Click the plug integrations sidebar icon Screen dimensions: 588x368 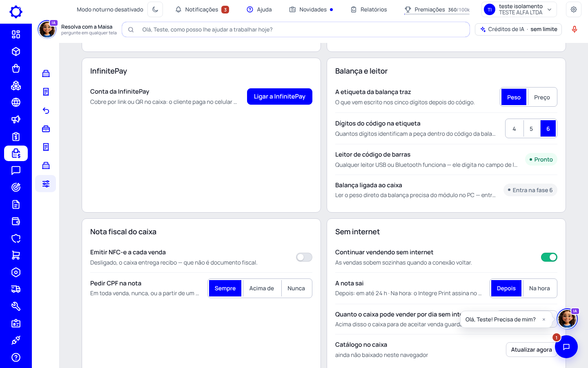click(16, 340)
